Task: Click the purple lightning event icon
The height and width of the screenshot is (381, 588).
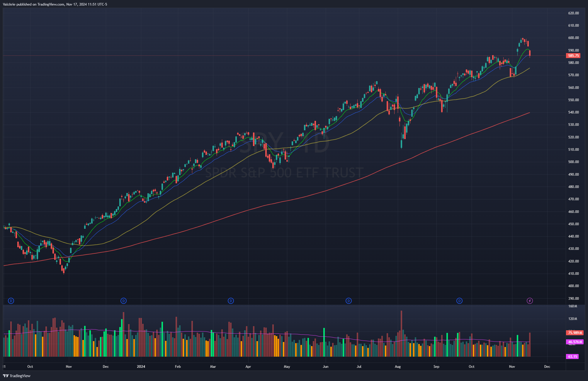Action: (530, 301)
